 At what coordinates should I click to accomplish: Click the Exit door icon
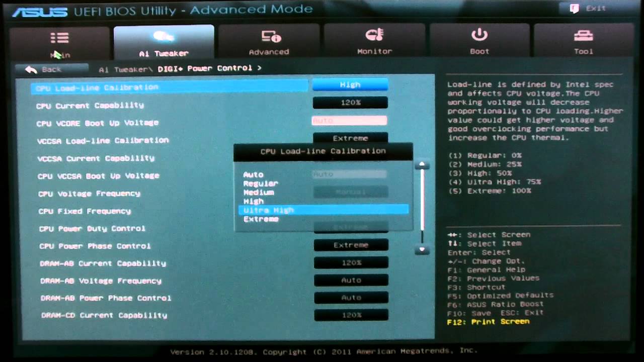coord(574,9)
